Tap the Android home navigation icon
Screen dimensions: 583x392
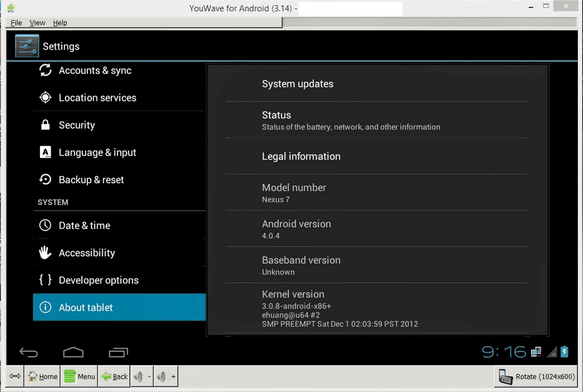click(x=73, y=352)
